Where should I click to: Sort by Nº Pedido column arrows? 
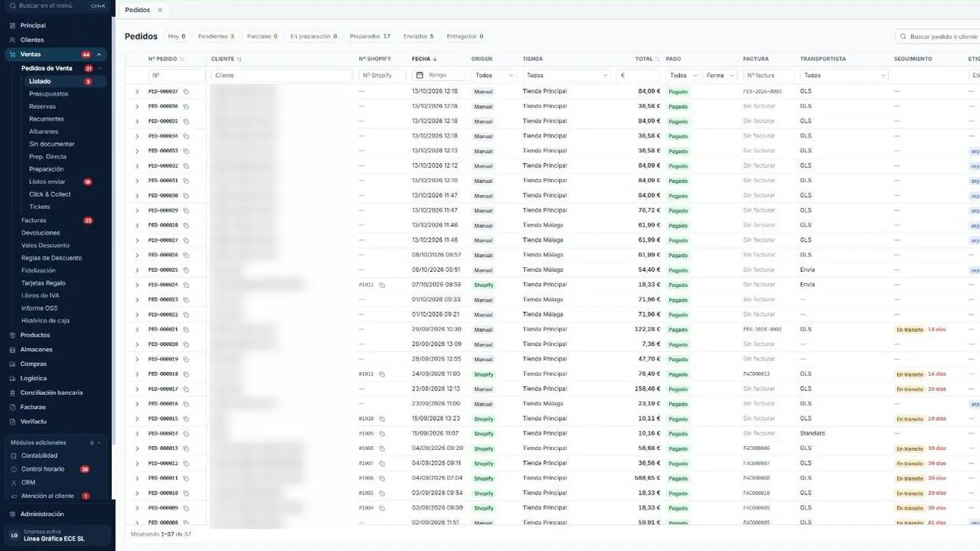181,59
